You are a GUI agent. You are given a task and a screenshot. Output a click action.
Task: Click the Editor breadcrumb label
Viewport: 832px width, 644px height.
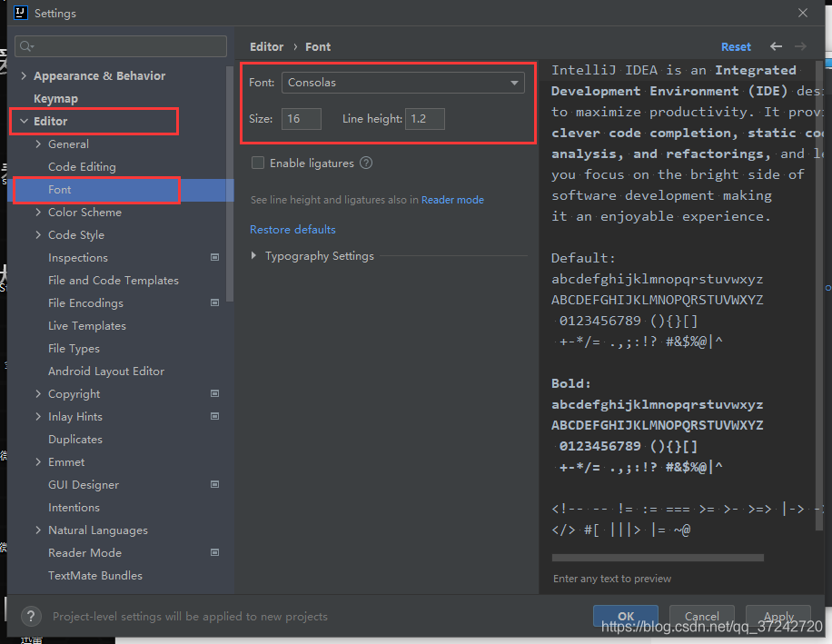pyautogui.click(x=266, y=46)
